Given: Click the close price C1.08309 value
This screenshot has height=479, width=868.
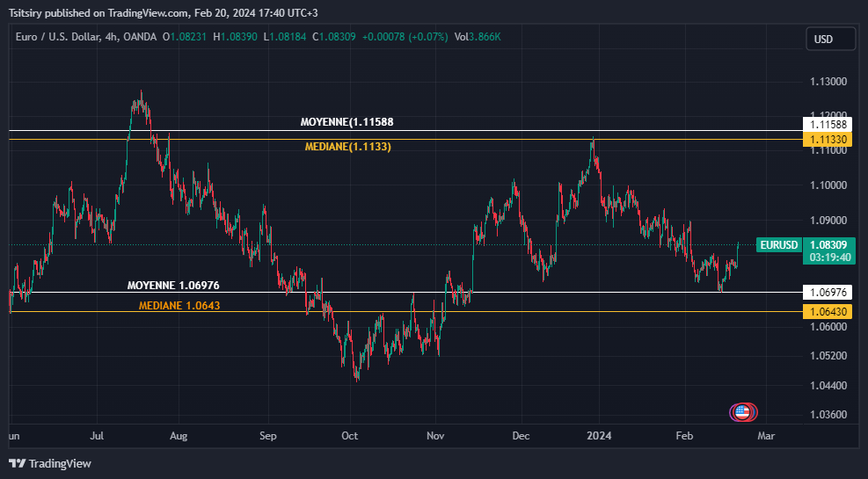Looking at the screenshot, I should [x=334, y=37].
